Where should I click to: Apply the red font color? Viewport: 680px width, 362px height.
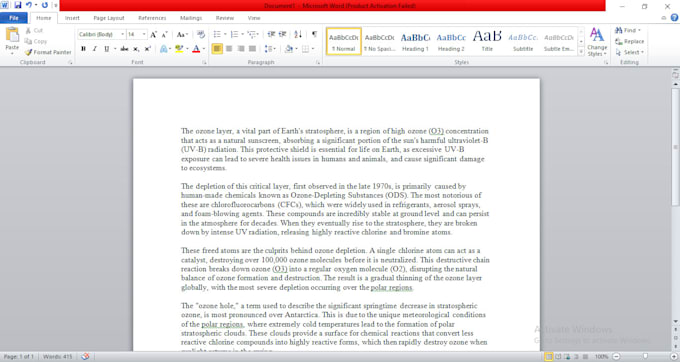(196, 49)
